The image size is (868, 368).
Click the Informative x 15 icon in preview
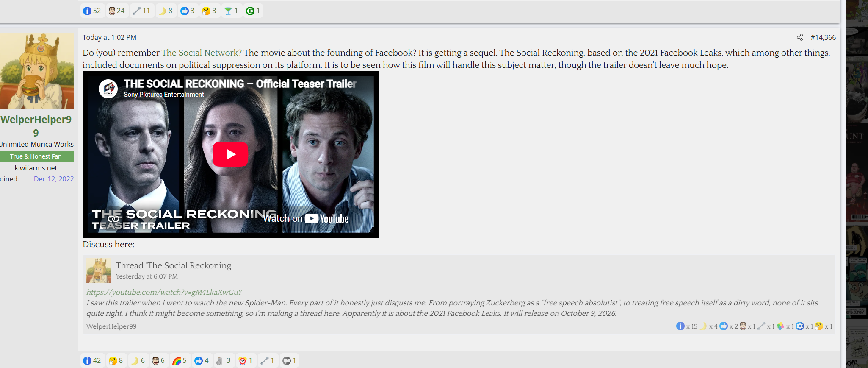tap(680, 326)
